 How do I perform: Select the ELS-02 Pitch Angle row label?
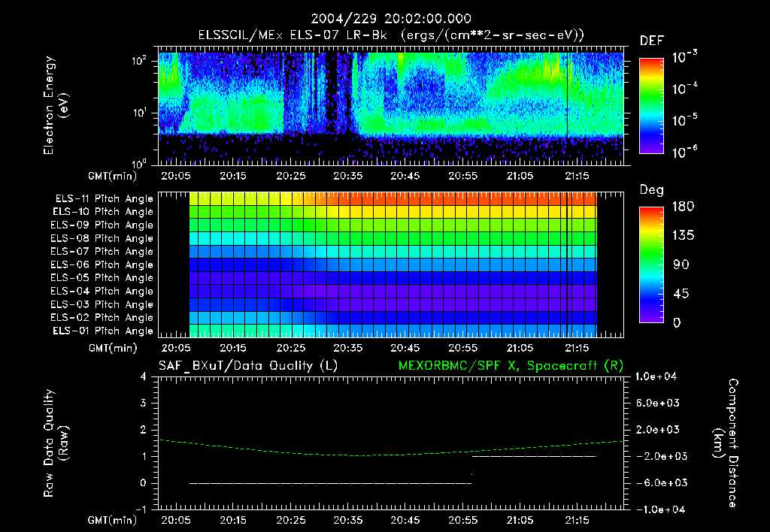pyautogui.click(x=102, y=318)
